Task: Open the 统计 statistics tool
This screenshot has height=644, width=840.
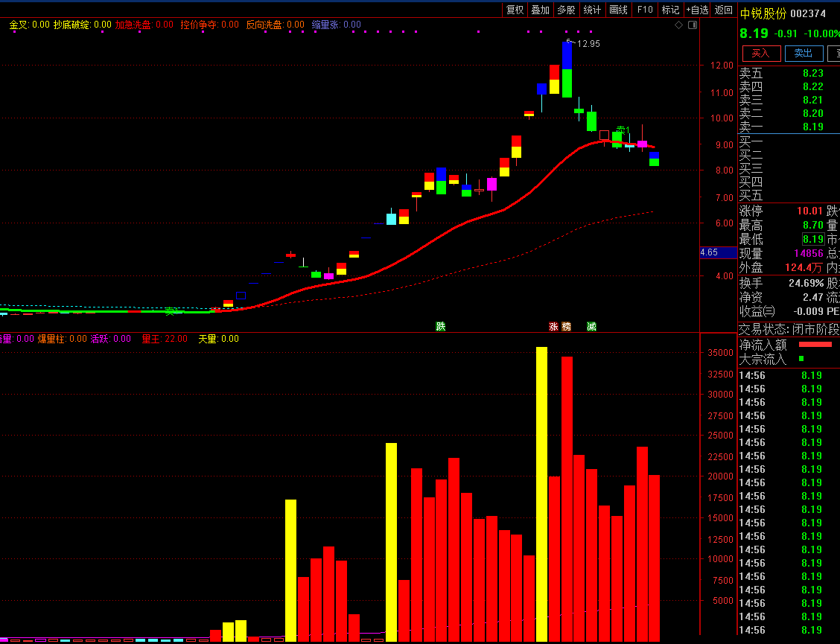Action: click(592, 10)
